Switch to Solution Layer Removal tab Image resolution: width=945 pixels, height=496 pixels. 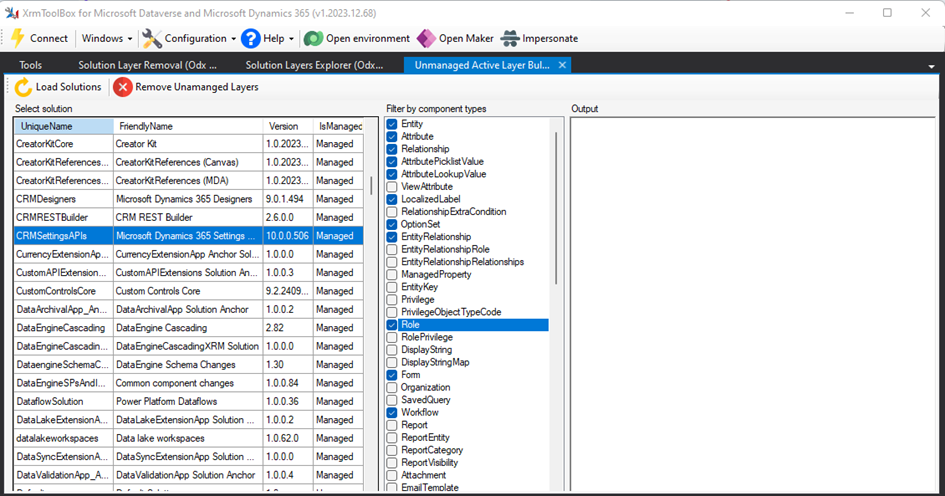coord(148,65)
